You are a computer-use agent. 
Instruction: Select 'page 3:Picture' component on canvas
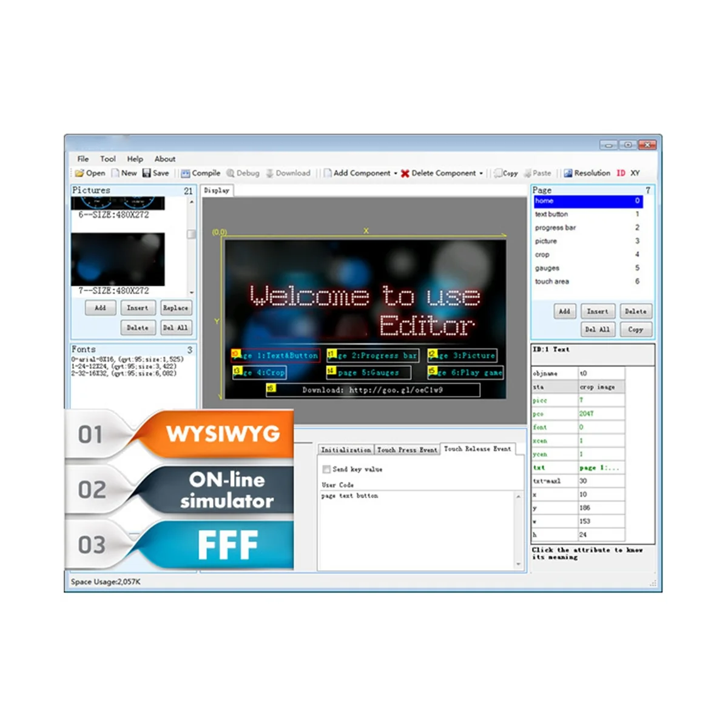[462, 356]
